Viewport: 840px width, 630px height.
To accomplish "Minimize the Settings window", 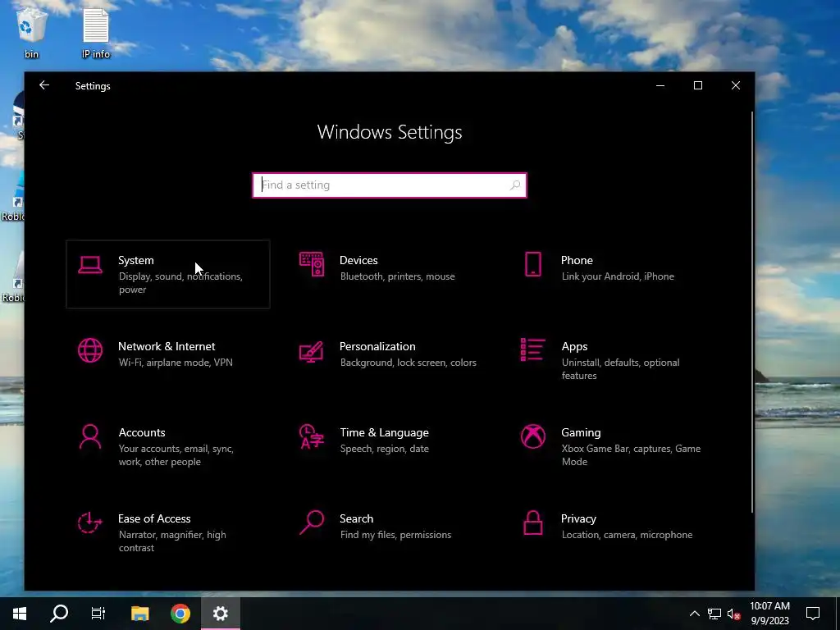I will tap(660, 85).
